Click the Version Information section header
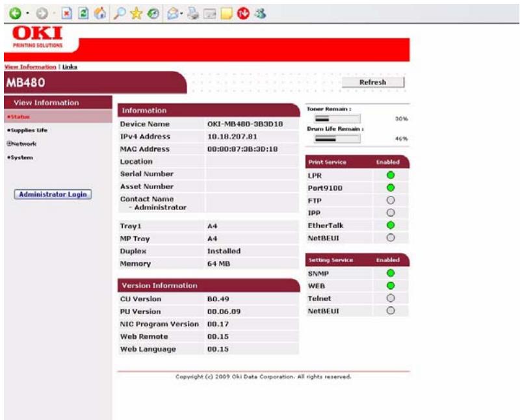The width and height of the screenshot is (522, 420). pos(209,285)
